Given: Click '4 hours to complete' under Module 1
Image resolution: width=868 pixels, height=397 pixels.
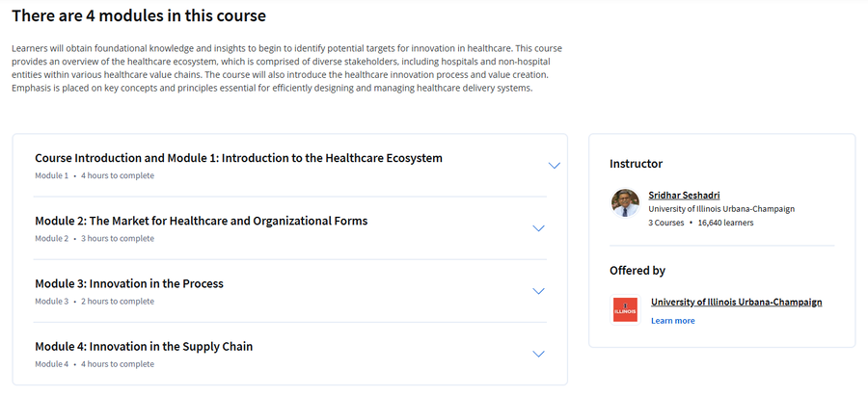Looking at the screenshot, I should pyautogui.click(x=118, y=175).
